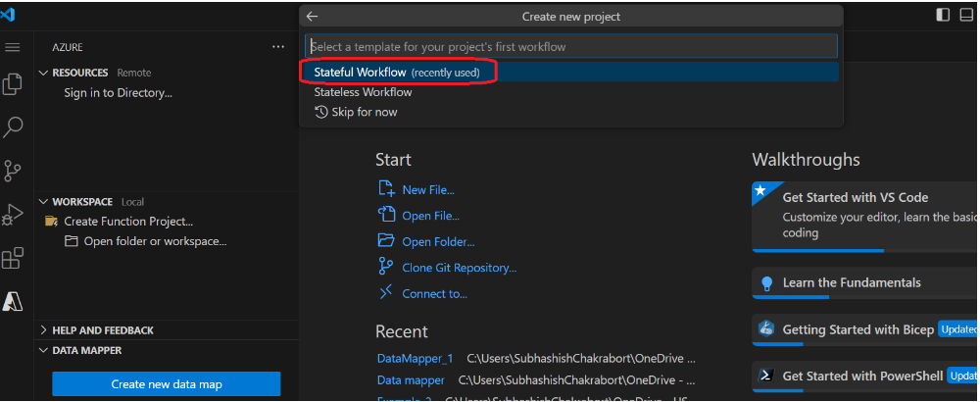Viewport: 980px width, 402px height.
Task: Open the Explorer view in activity bar
Action: [x=13, y=83]
